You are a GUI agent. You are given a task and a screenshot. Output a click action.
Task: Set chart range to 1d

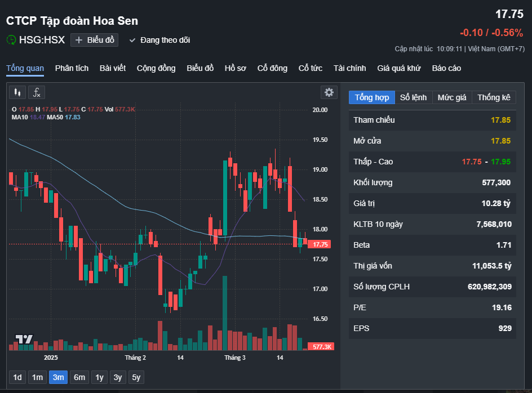pos(17,377)
